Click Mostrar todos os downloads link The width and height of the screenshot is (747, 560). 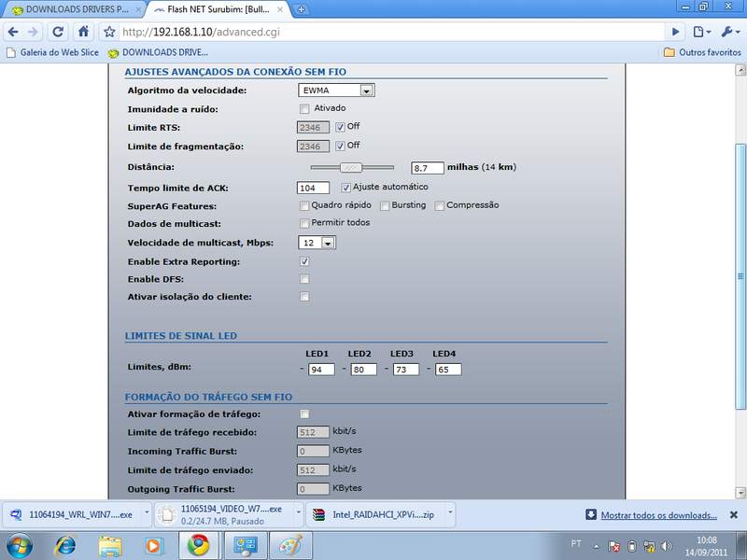point(658,515)
